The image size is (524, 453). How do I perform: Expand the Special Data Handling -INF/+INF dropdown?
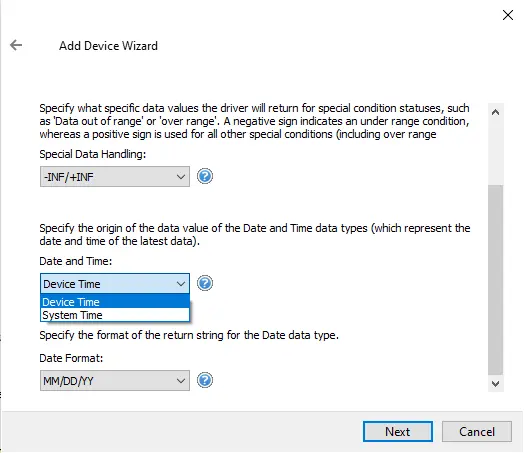point(115,176)
